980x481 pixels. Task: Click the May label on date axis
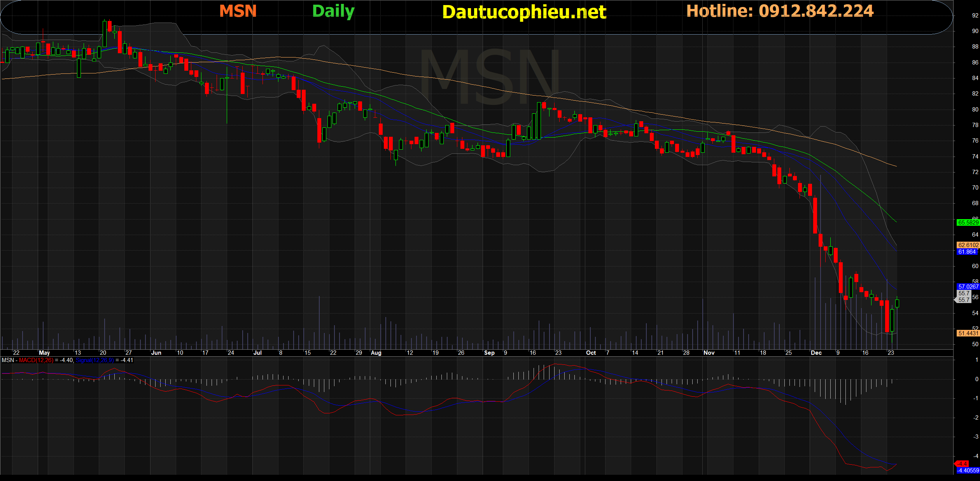(44, 353)
